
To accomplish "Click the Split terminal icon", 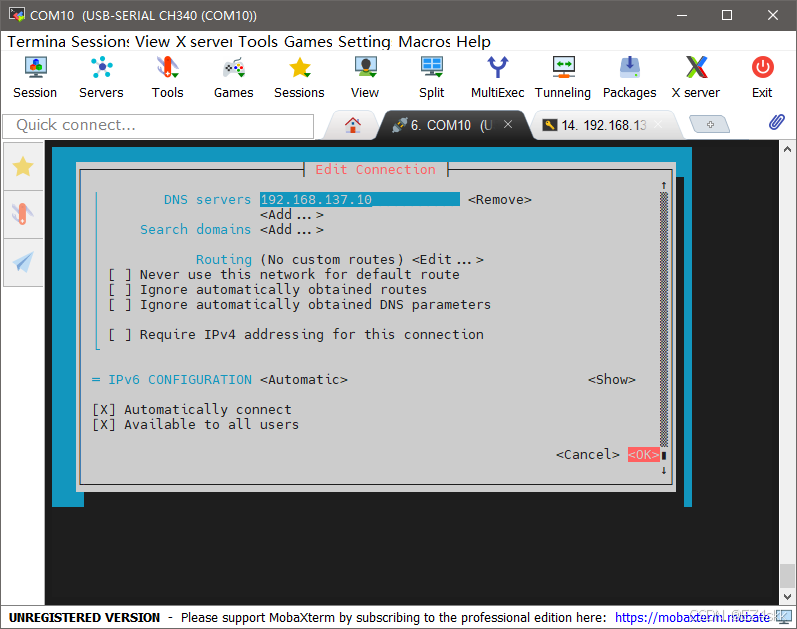I will (x=432, y=77).
